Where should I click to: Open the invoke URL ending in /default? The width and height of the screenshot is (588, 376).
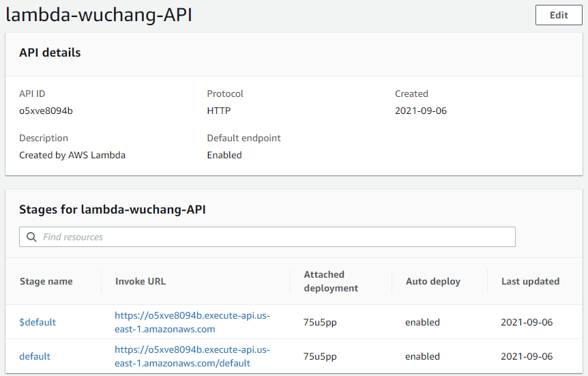point(192,356)
